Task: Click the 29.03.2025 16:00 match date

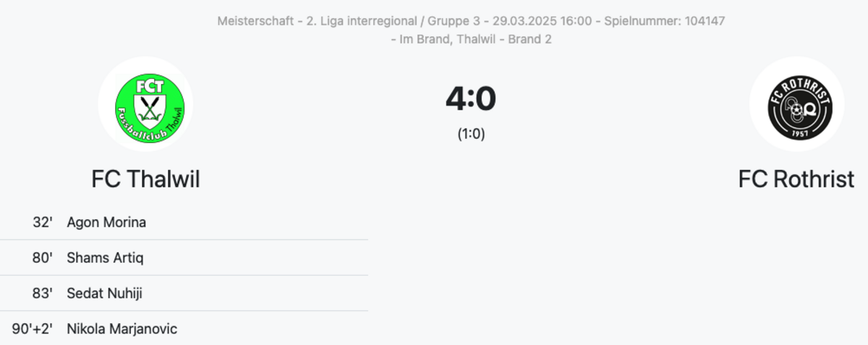Action: point(540,21)
